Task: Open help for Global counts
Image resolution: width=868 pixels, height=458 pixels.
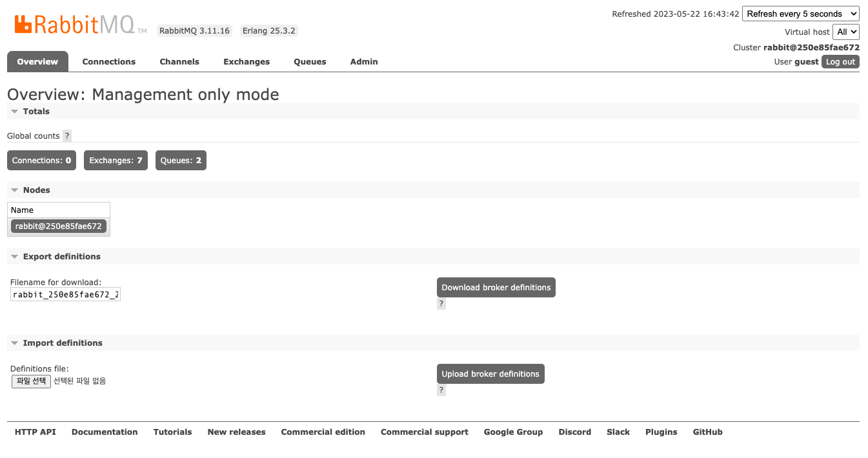Action: (x=67, y=136)
